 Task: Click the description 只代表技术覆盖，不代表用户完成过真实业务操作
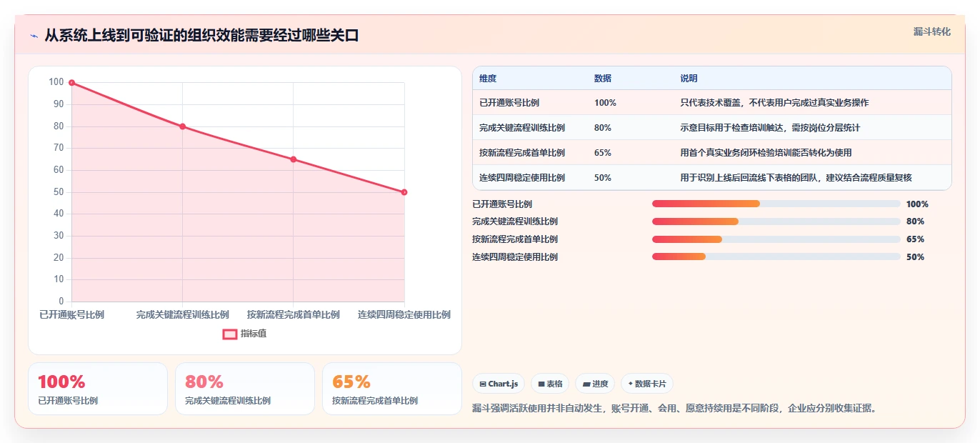(774, 103)
